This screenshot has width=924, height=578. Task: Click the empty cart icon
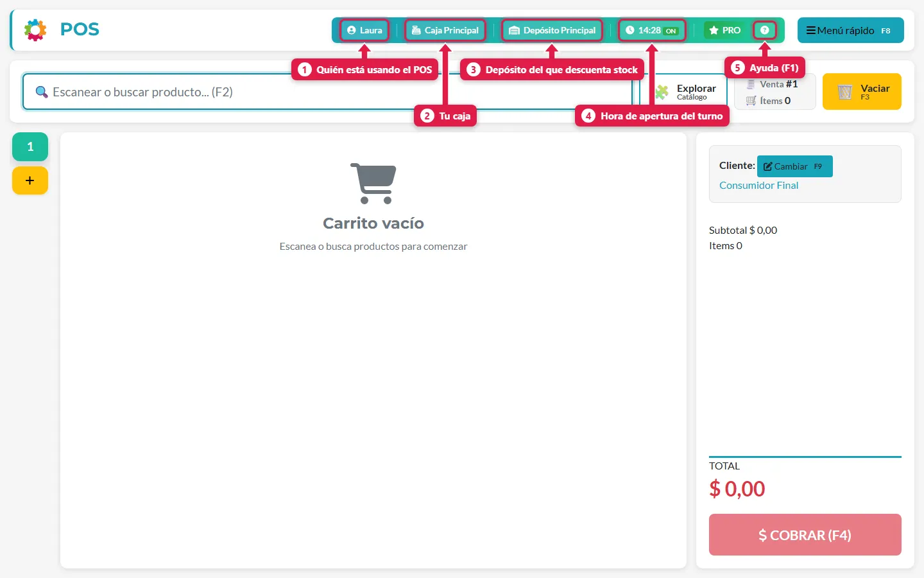373,183
